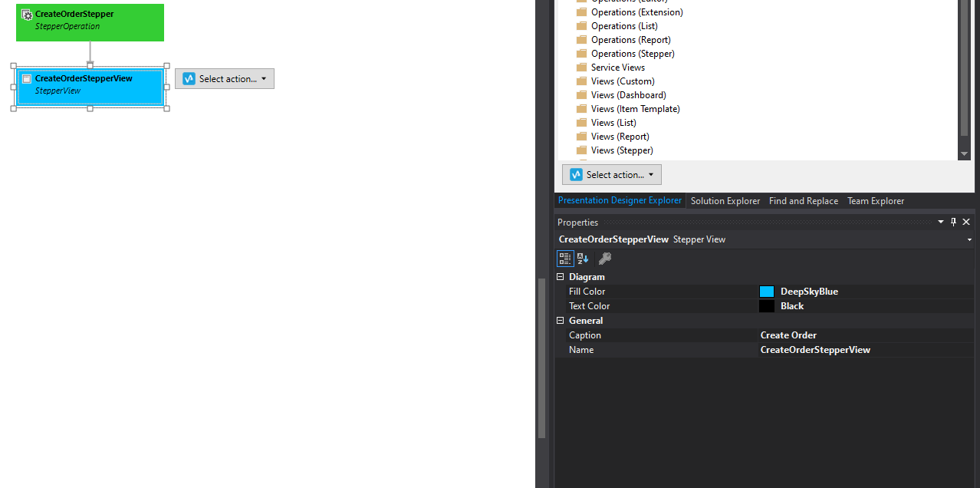Click the gear icon on the CreateOrderStepper node
This screenshot has height=488, width=980.
[27, 15]
